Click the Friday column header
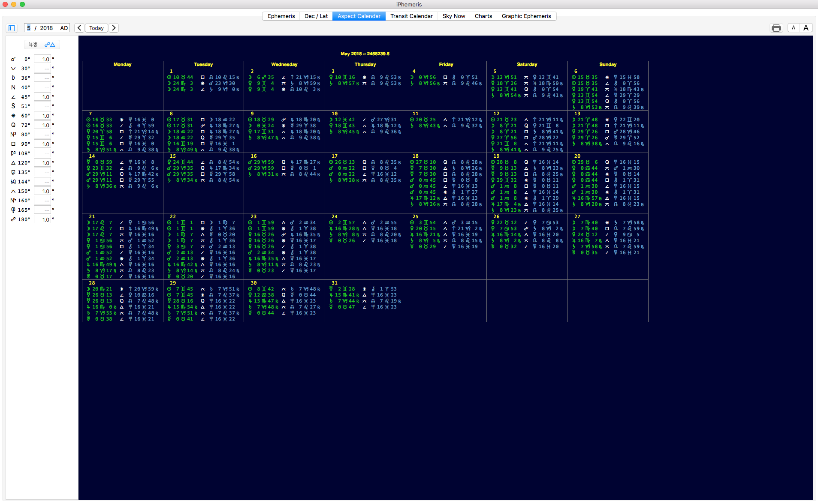Image resolution: width=818 pixels, height=504 pixels. 446,64
